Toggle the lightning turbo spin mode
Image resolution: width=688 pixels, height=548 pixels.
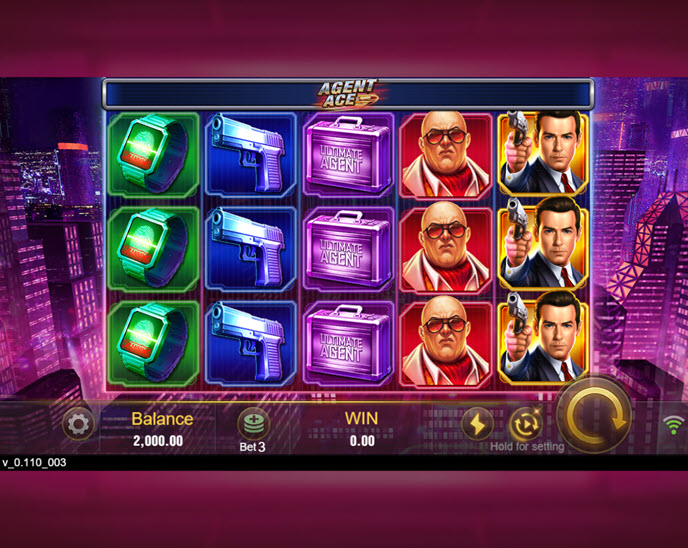[477, 424]
